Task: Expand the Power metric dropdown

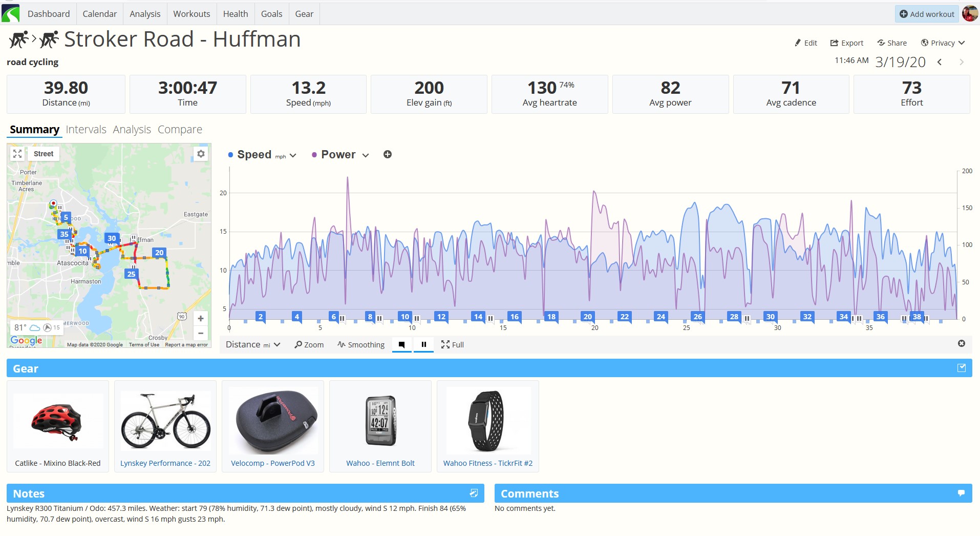Action: pyautogui.click(x=366, y=155)
